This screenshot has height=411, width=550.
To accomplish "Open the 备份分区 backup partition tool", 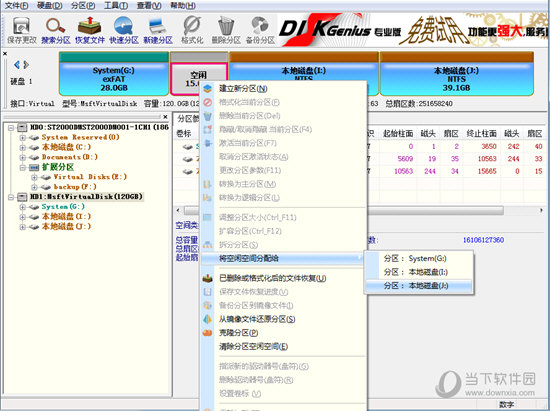I will (x=260, y=30).
